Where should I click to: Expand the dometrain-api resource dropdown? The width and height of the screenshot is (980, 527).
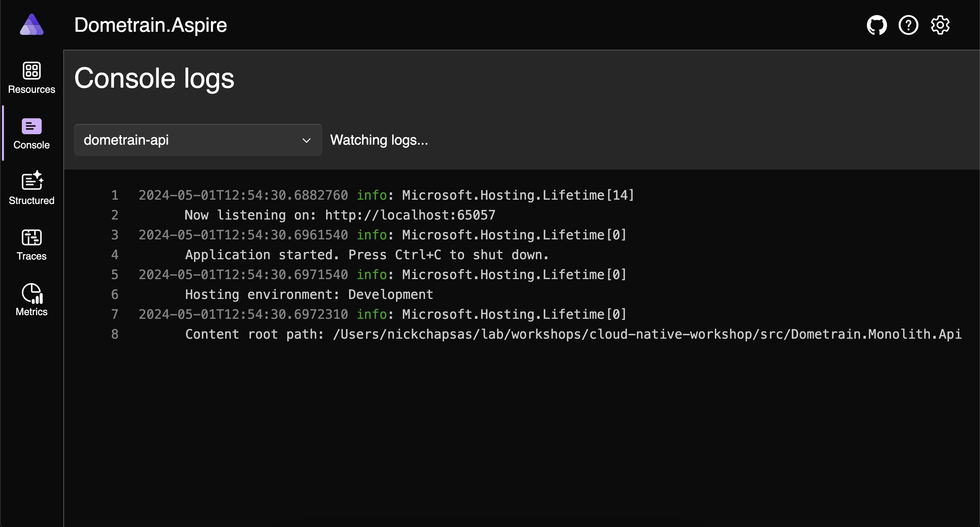coord(197,140)
